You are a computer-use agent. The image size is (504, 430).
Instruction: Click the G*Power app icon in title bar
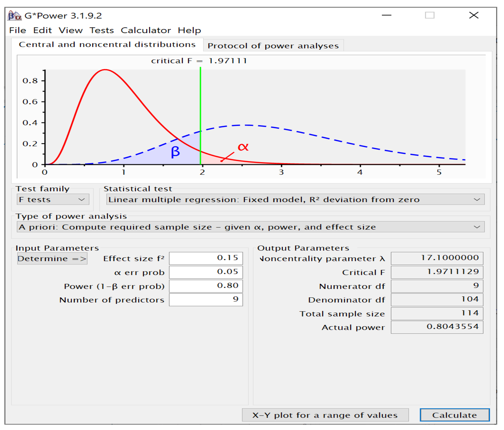coord(14,16)
